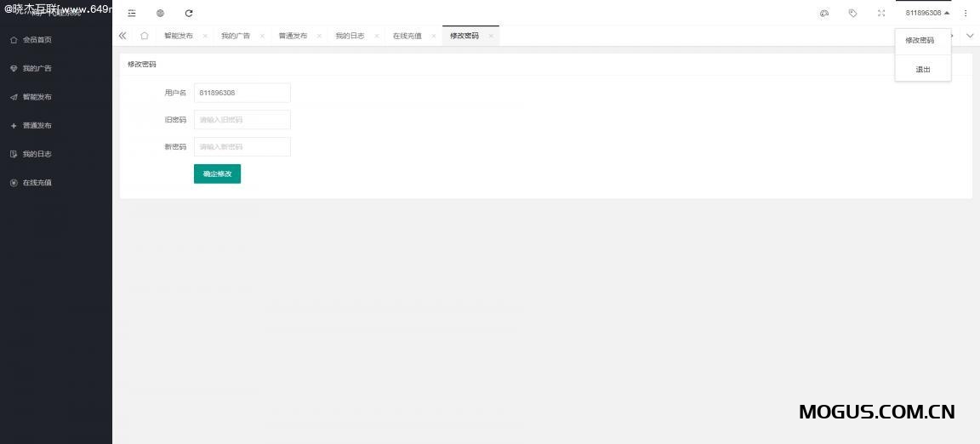Click the home icon tab
Viewport: 980px width, 444px height.
pyautogui.click(x=145, y=36)
